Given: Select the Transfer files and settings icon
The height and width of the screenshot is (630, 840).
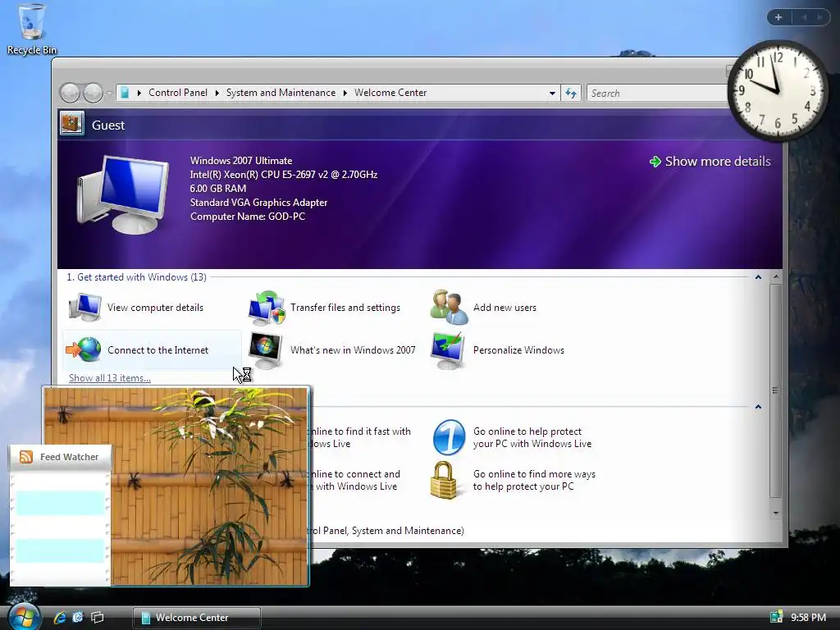Looking at the screenshot, I should coord(267,308).
